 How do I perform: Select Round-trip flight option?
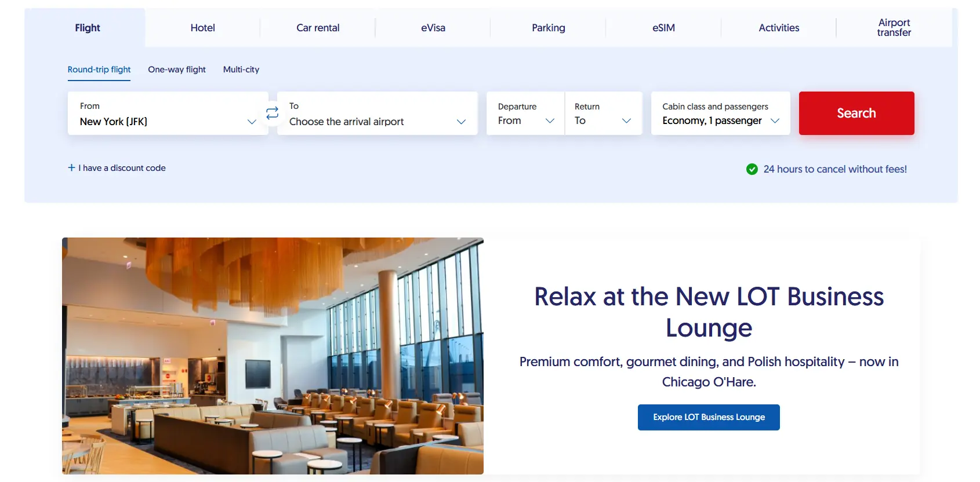99,70
